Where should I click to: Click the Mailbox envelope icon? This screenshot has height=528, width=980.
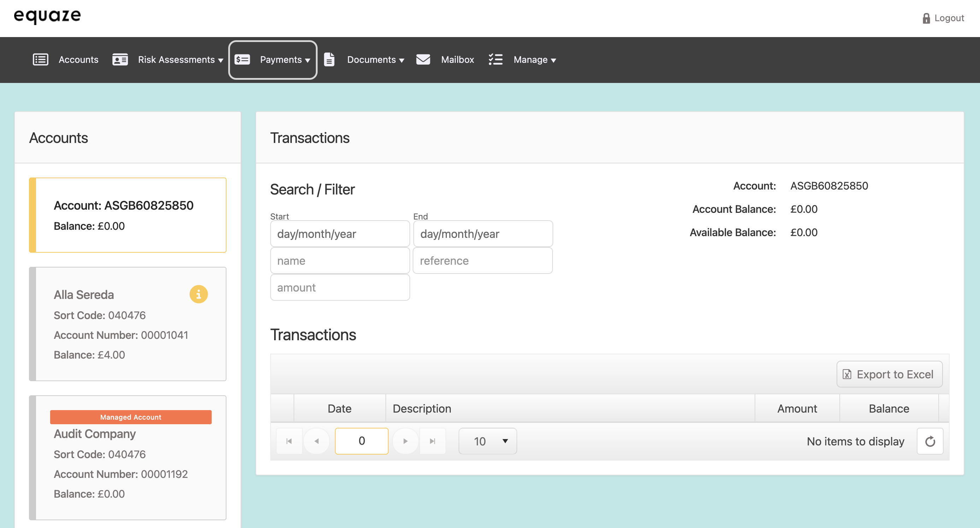click(423, 60)
